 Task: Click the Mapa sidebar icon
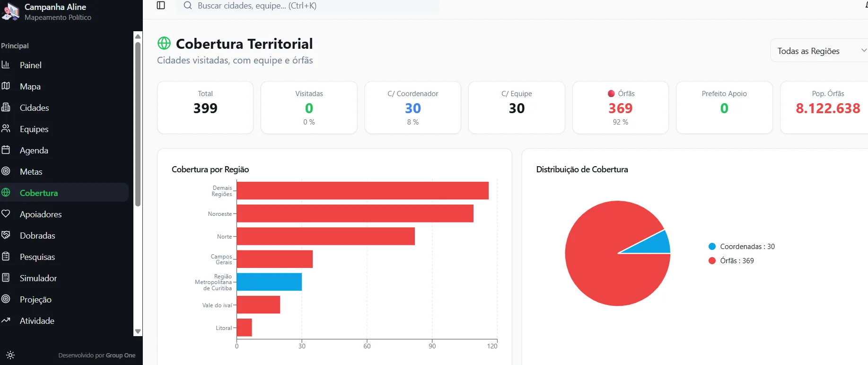(6, 86)
